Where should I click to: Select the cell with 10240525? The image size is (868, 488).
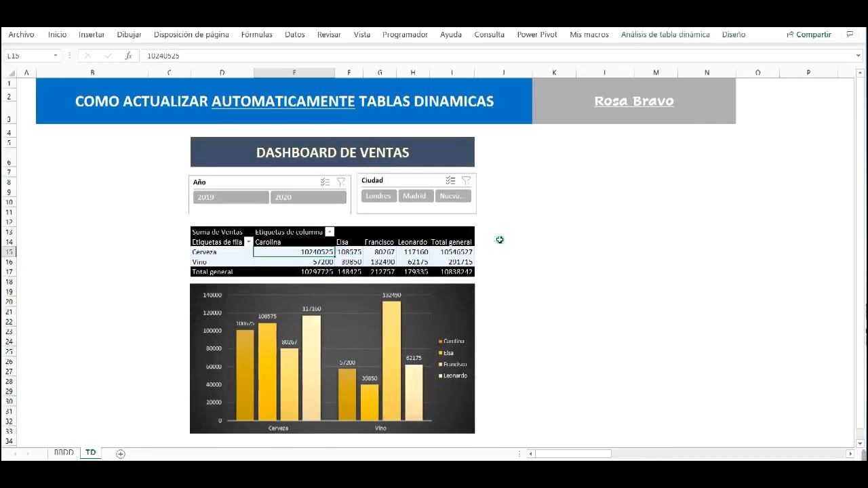click(294, 252)
